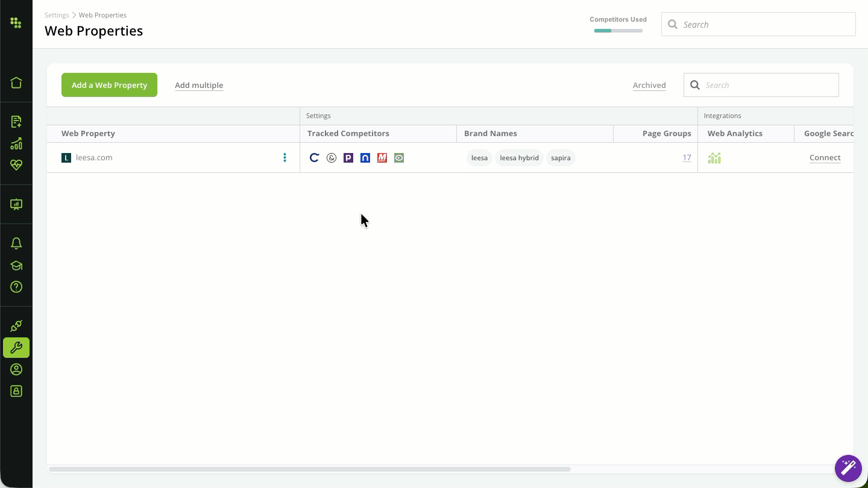Open the 17 page groups link
This screenshot has height=488, width=868.
(x=687, y=158)
